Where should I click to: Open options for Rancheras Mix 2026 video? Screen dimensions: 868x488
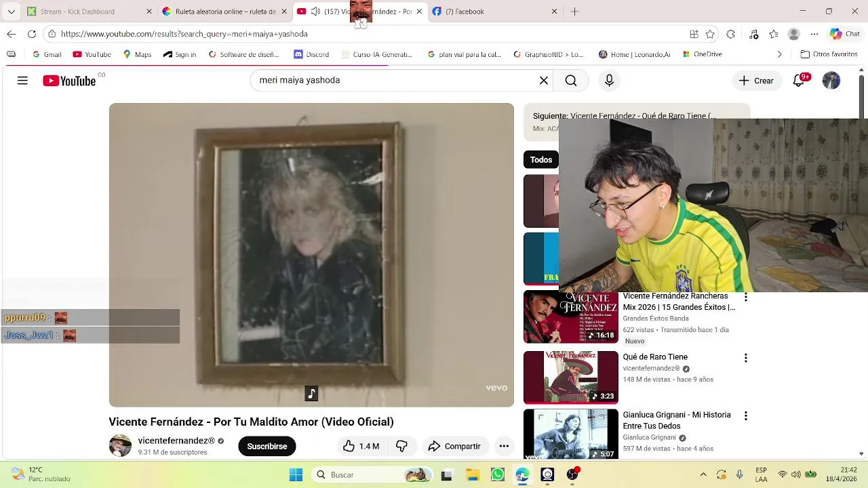pyautogui.click(x=745, y=298)
